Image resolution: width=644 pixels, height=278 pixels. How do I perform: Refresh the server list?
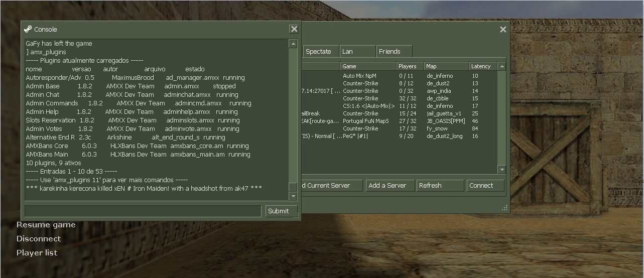click(x=440, y=185)
